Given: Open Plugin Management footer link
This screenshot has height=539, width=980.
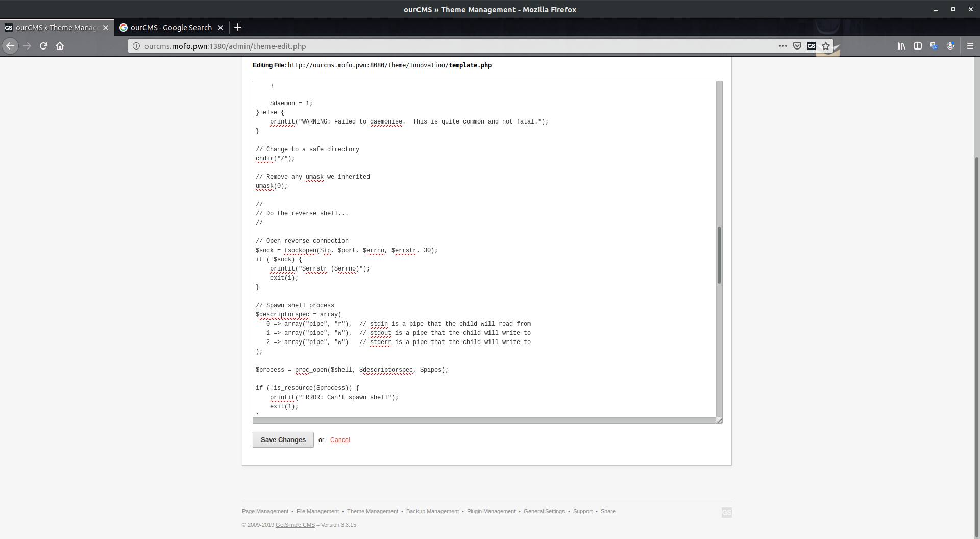Looking at the screenshot, I should (491, 511).
